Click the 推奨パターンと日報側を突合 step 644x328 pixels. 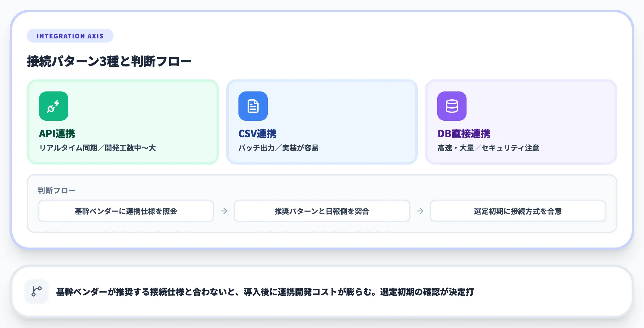322,211
